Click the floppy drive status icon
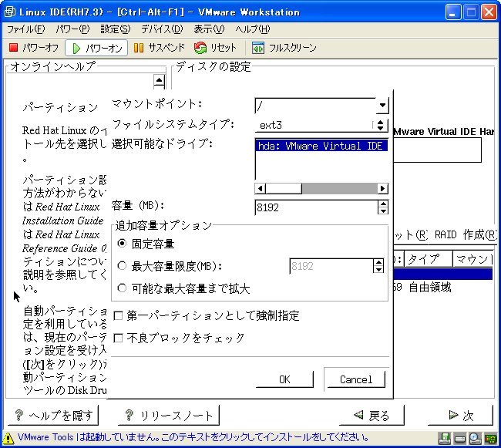The height and width of the screenshot is (448, 501). point(445,438)
